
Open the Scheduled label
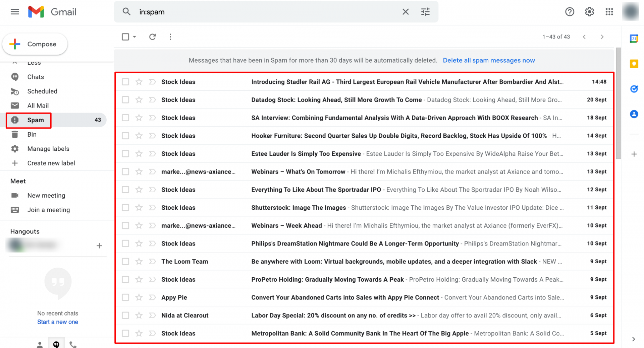[42, 91]
